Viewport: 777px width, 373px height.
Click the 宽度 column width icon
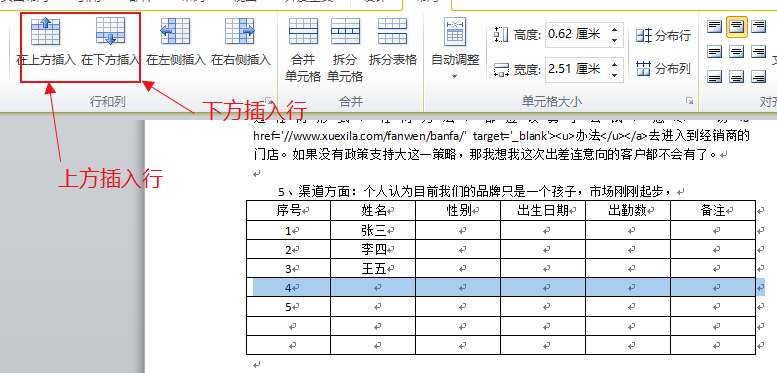pyautogui.click(x=501, y=70)
